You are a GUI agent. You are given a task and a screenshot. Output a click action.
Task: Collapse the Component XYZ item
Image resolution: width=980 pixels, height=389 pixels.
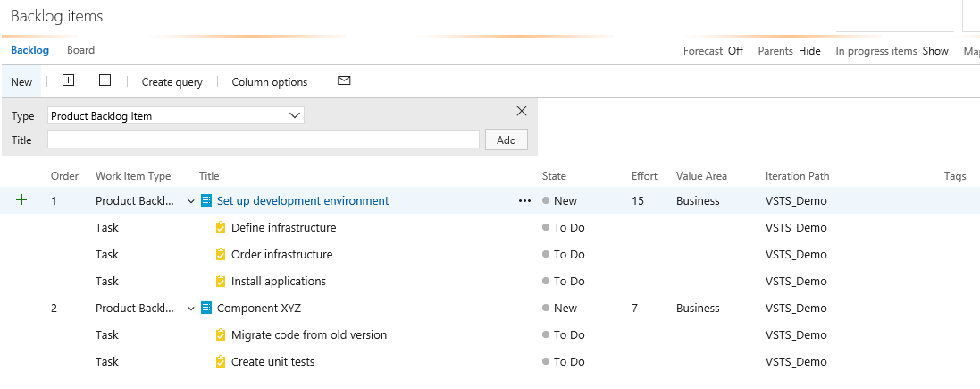click(x=191, y=309)
